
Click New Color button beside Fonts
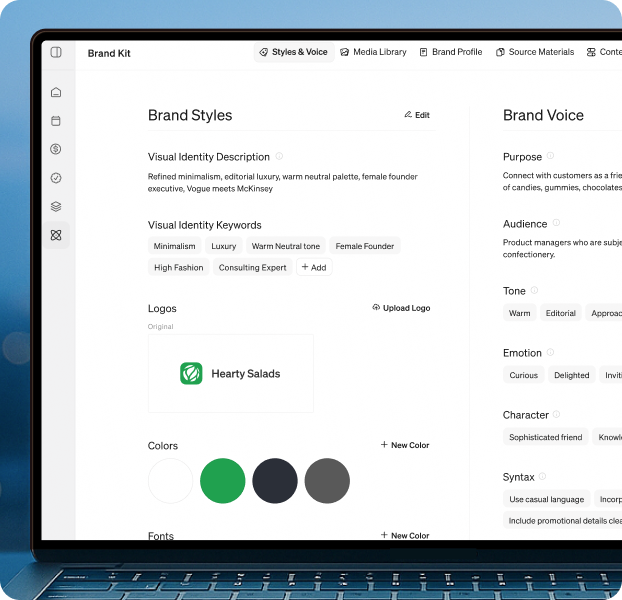(405, 535)
